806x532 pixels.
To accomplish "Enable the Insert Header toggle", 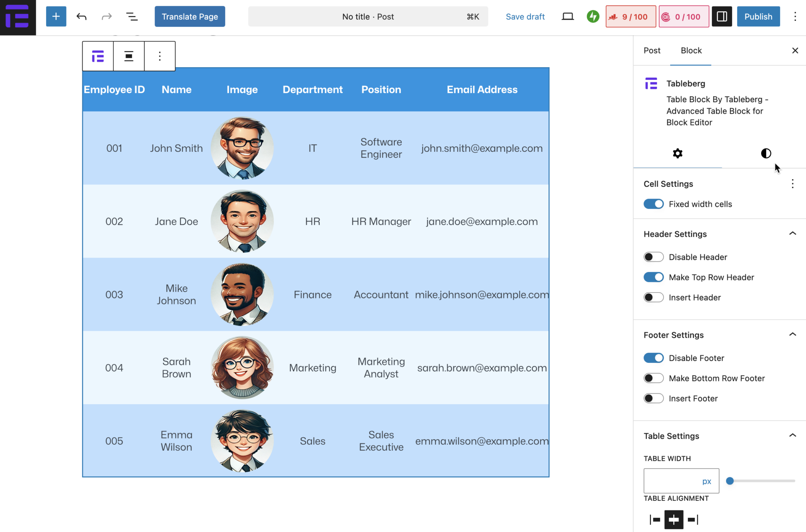I will click(x=653, y=297).
